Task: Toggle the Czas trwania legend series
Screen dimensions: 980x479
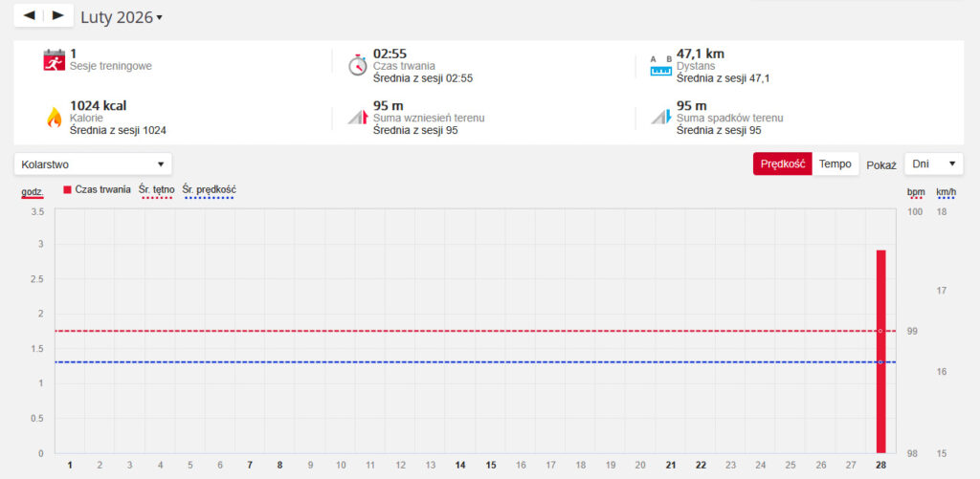Action: point(97,189)
